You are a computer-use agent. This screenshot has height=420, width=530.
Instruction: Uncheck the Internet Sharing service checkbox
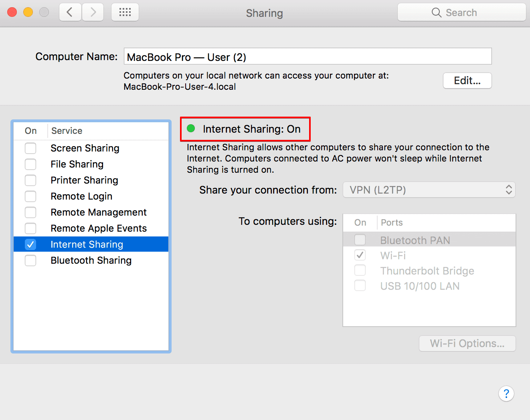tap(30, 244)
